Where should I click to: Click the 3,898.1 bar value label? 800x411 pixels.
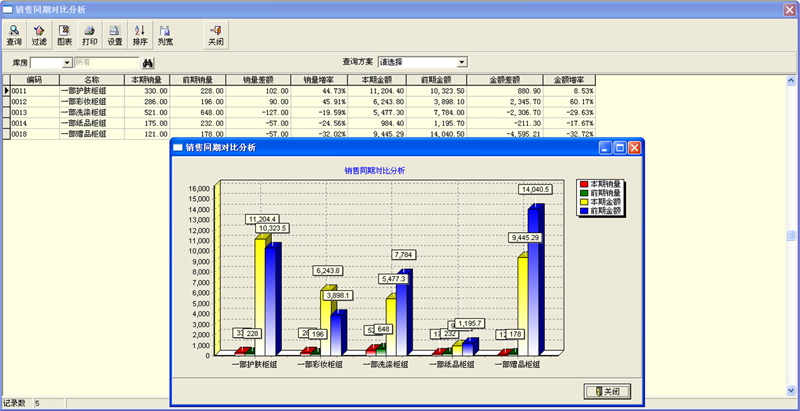tap(339, 296)
